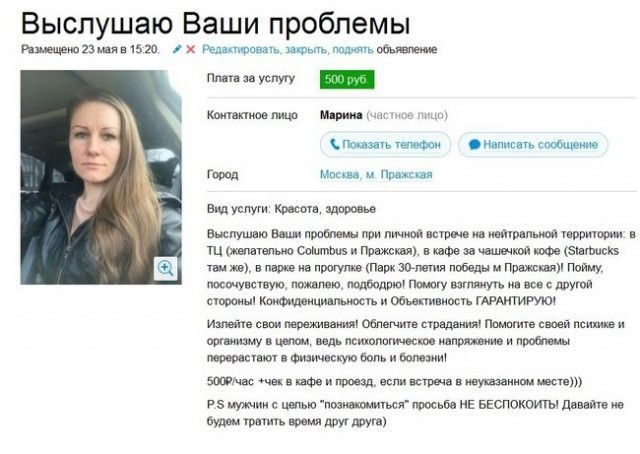Open the Редактировать link
Viewport: 640px width, 454px height.
(241, 50)
